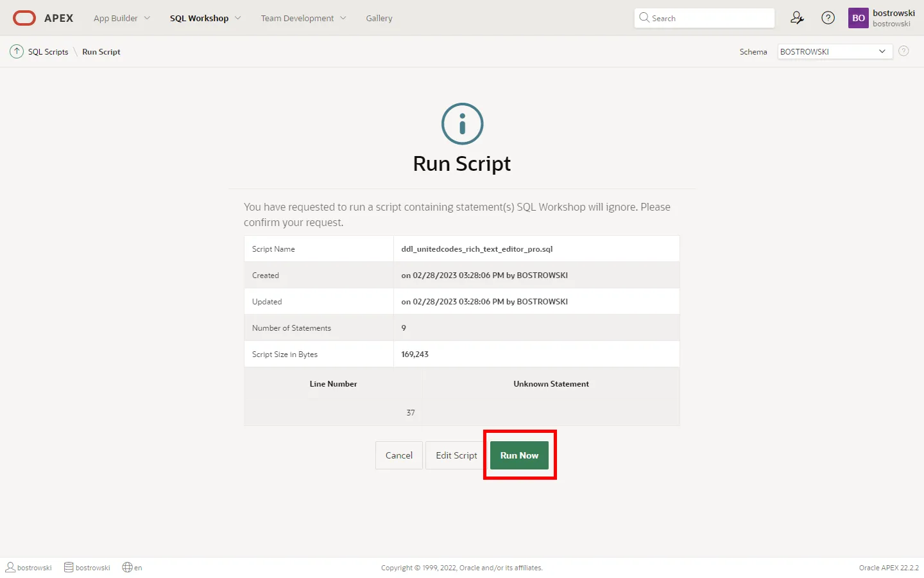Expand the App Builder menu
Image resolution: width=924 pixels, height=578 pixels.
click(121, 18)
